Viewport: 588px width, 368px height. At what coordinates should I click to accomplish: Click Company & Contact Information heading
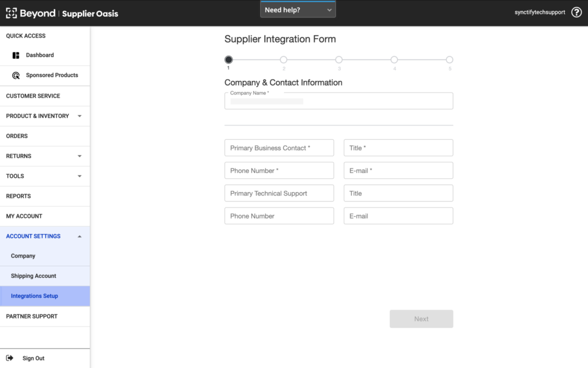point(283,83)
